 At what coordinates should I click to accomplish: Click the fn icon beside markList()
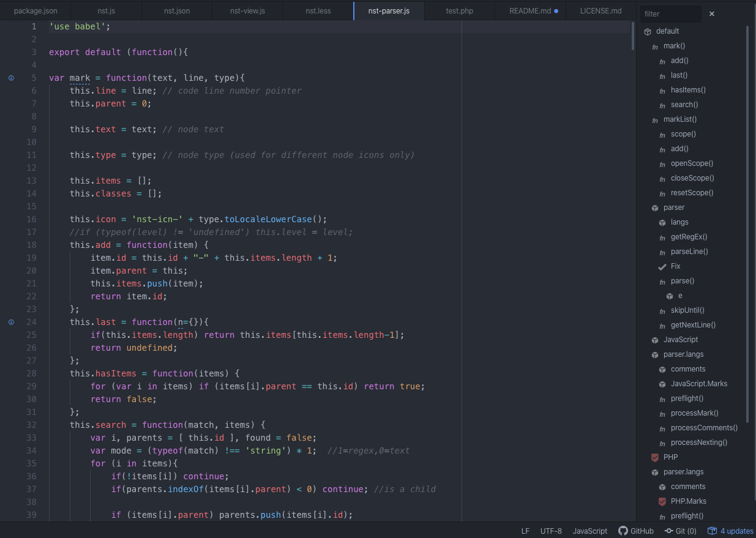655,120
